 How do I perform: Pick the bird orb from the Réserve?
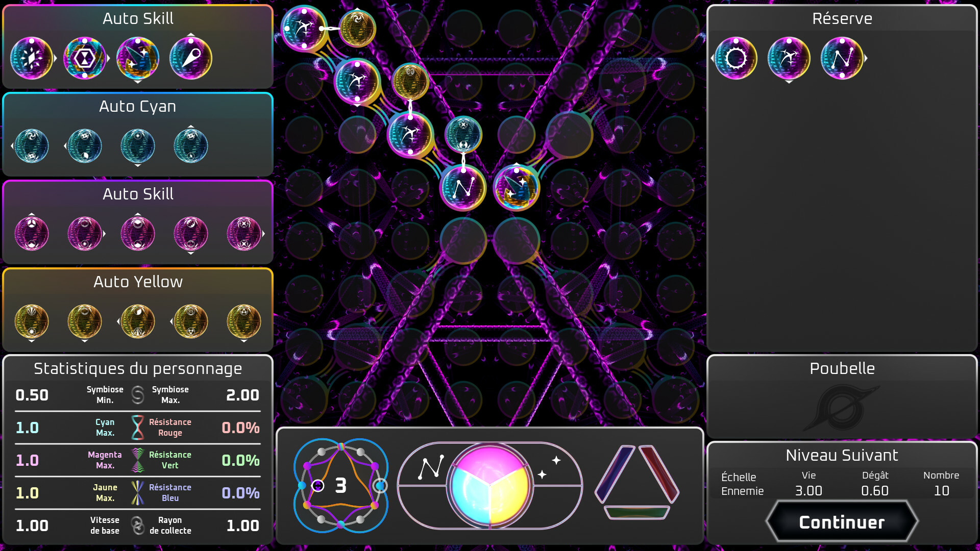[x=789, y=58]
